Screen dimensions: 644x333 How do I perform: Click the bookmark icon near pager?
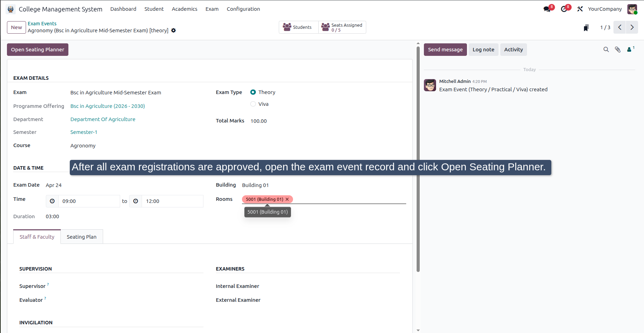point(586,28)
